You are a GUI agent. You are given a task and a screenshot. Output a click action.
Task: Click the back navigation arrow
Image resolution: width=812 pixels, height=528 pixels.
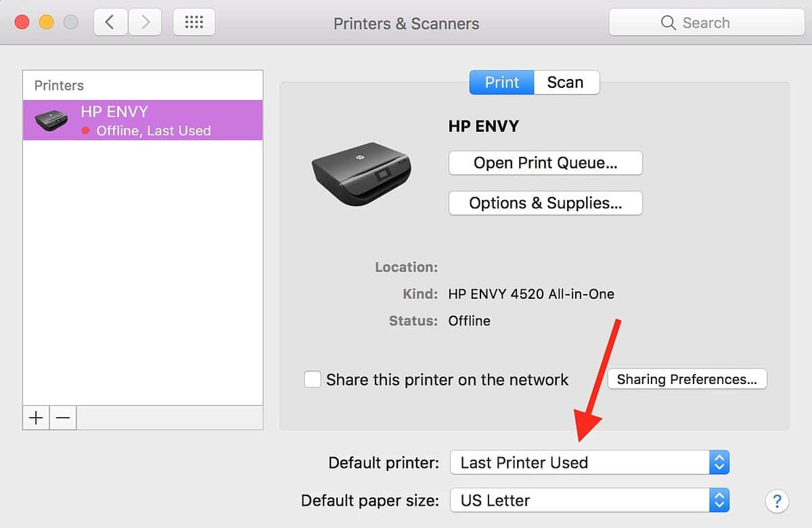[110, 22]
